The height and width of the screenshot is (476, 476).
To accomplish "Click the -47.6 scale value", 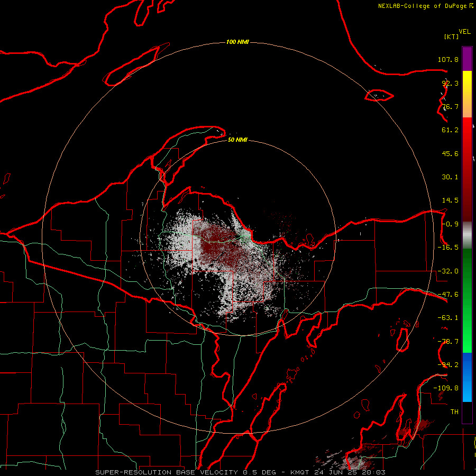I will [x=448, y=295].
